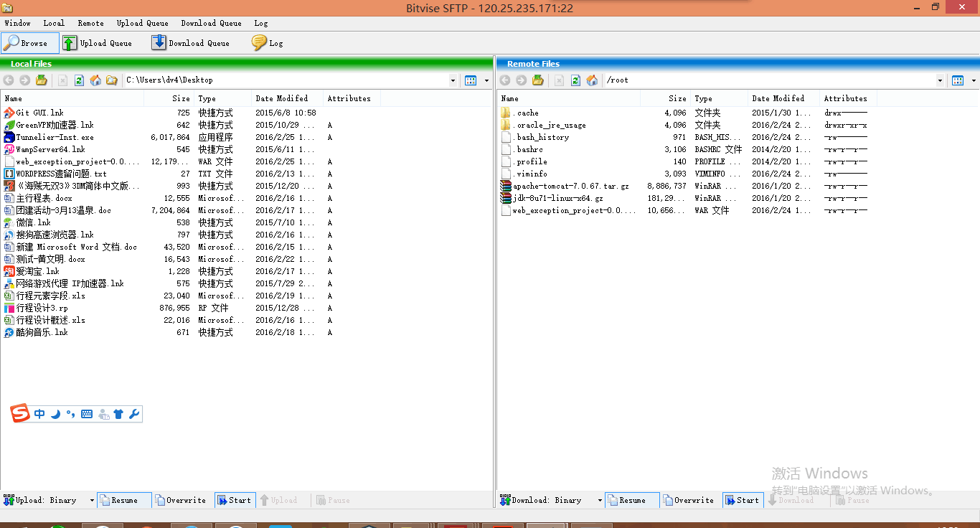980x528 pixels.
Task: Sort Remote Files by Size column
Action: 666,98
